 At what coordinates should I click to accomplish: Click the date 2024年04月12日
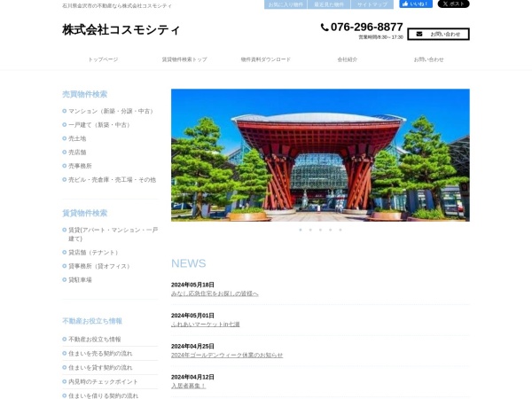click(x=192, y=377)
